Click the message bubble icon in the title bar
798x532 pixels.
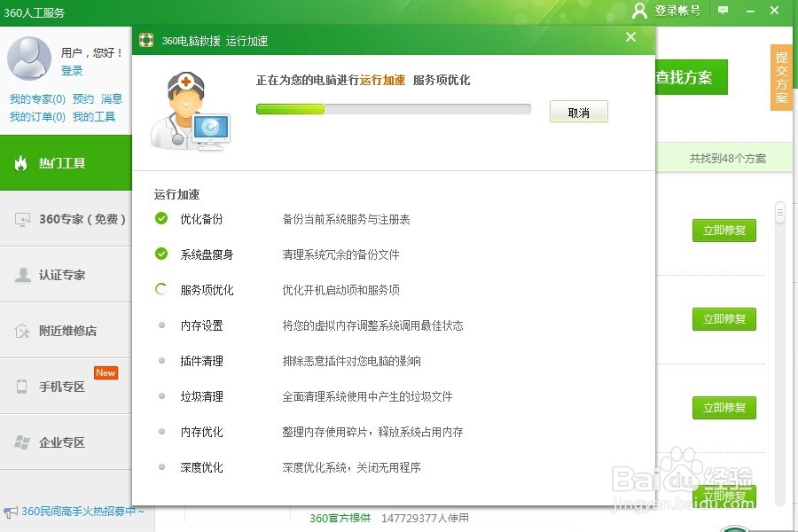pos(723,12)
